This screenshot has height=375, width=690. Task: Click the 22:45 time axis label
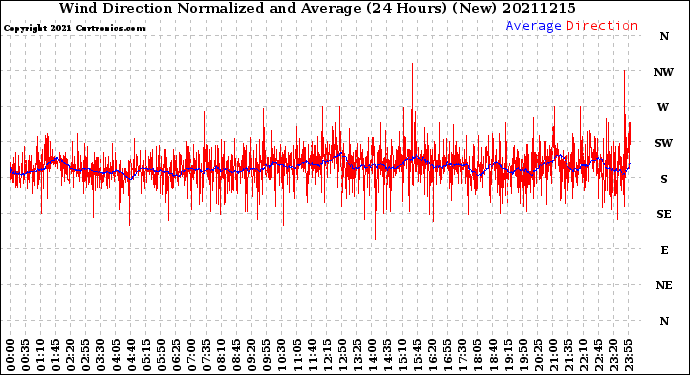click(598, 355)
